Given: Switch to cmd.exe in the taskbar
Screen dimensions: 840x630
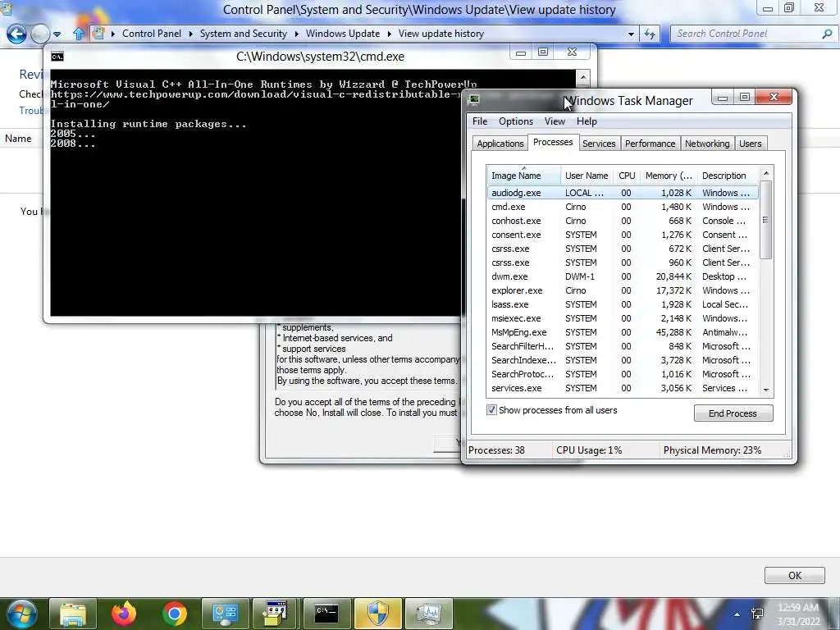Looking at the screenshot, I should click(326, 614).
